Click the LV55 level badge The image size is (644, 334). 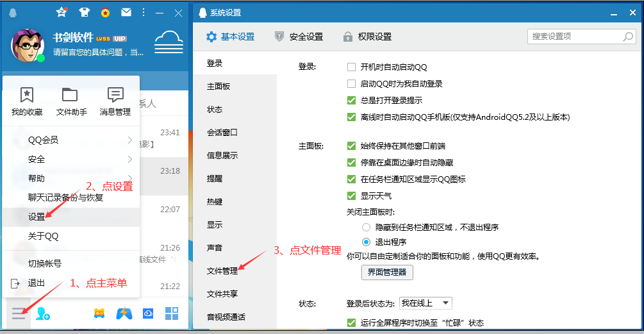pos(103,38)
